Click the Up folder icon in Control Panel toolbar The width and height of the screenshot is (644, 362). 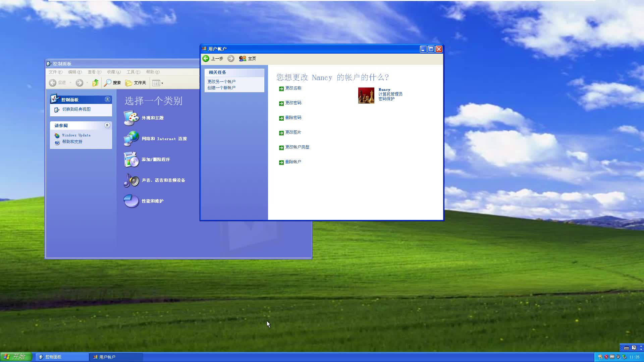[x=96, y=83]
